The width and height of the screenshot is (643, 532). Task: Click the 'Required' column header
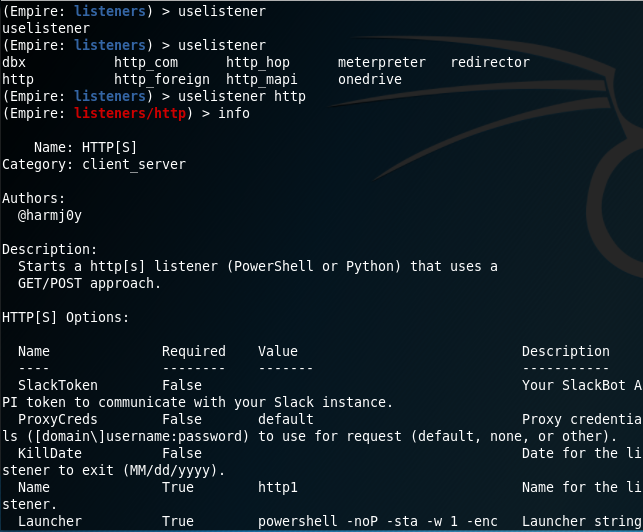[x=194, y=351]
